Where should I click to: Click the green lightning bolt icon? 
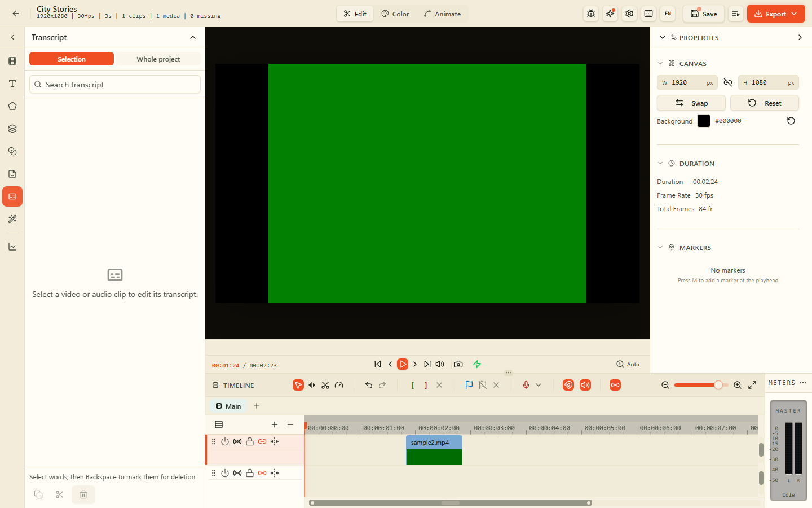(x=477, y=364)
